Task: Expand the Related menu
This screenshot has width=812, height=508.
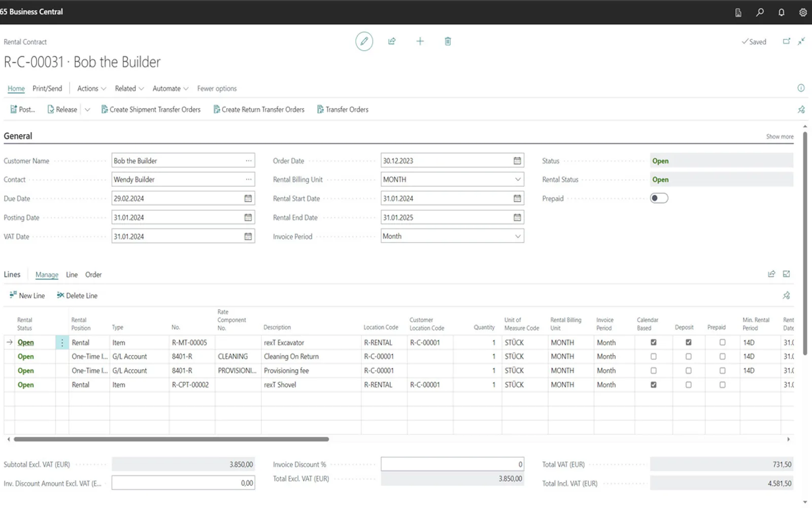Action: (x=129, y=88)
